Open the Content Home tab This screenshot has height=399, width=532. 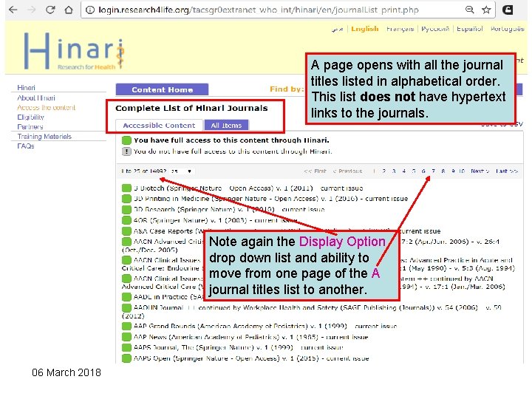pos(162,89)
